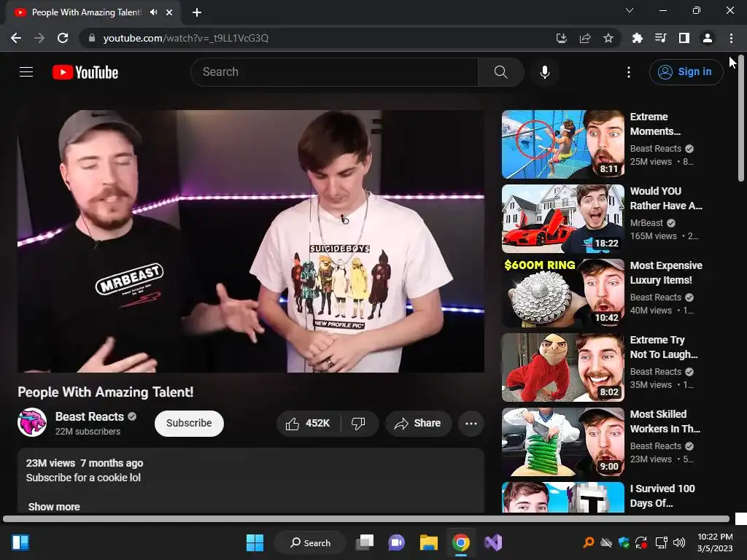Viewport: 747px width, 560px height.
Task: Start voice search with microphone icon
Action: pos(544,72)
